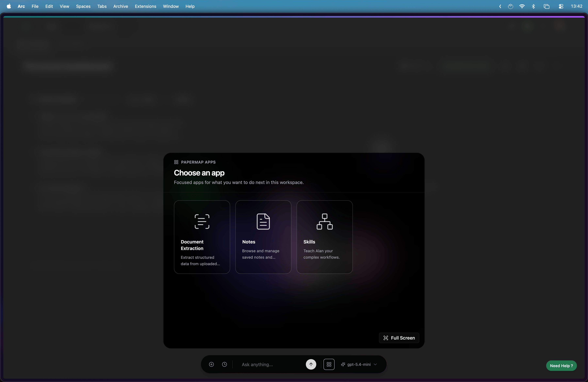This screenshot has height=382, width=588.
Task: Open the Arc menu
Action: click(21, 6)
